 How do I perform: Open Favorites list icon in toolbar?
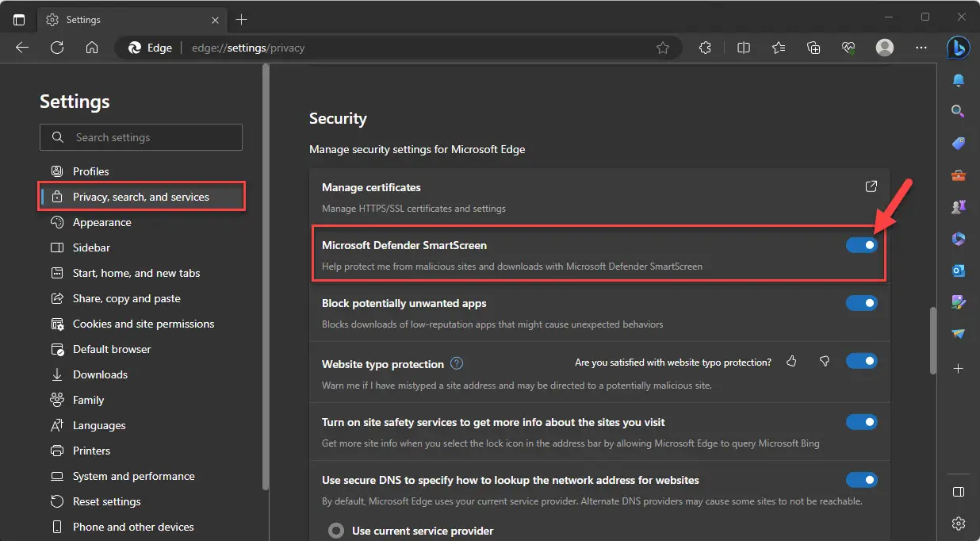click(x=779, y=48)
